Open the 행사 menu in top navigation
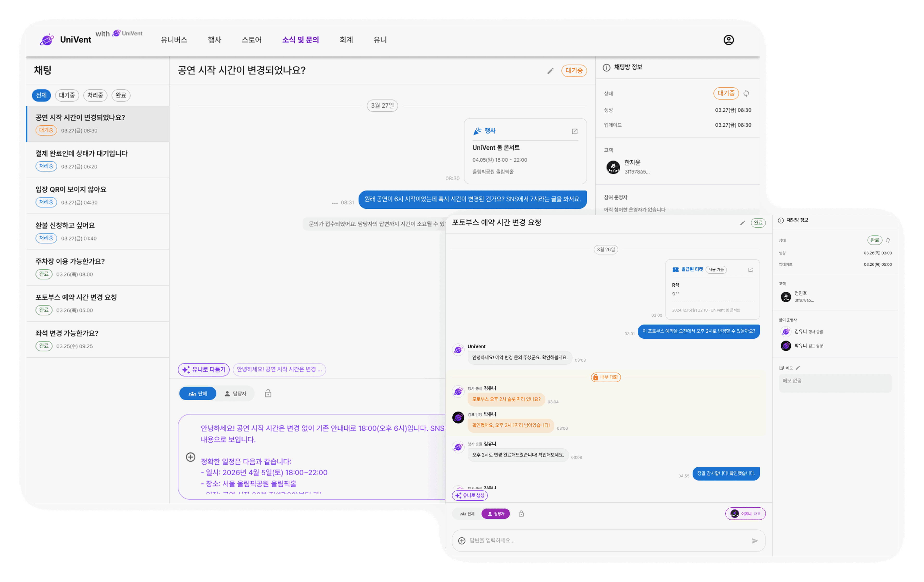This screenshot has height=582, width=924. [x=214, y=39]
